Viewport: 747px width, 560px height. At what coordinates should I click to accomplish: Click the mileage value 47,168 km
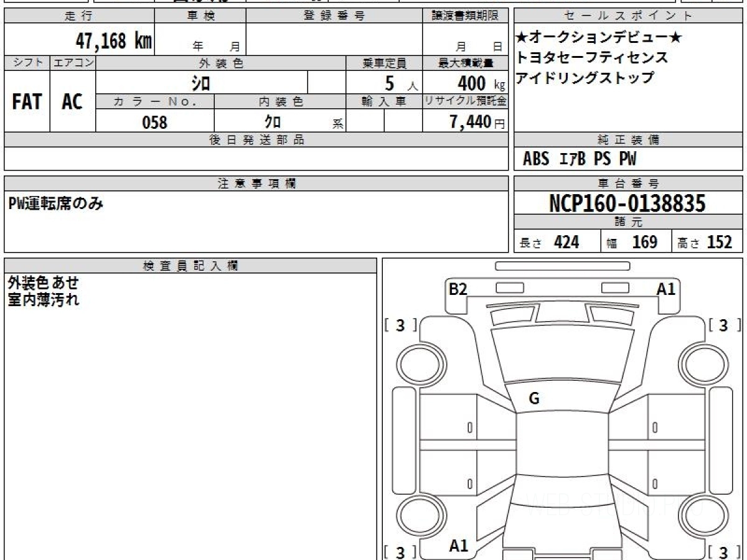(x=114, y=42)
